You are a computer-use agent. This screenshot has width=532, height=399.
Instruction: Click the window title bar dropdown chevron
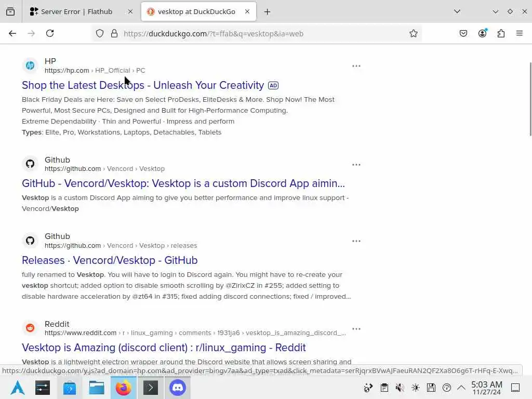(495, 11)
